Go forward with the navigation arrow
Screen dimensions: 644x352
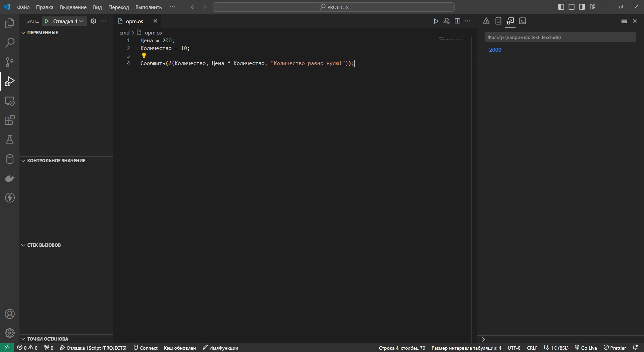click(204, 7)
